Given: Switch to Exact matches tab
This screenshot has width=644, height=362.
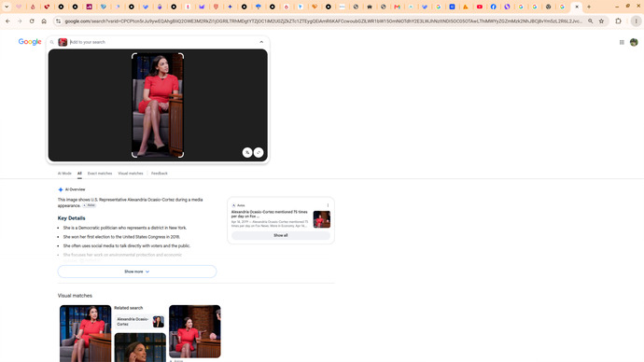Looking at the screenshot, I should pyautogui.click(x=100, y=174).
